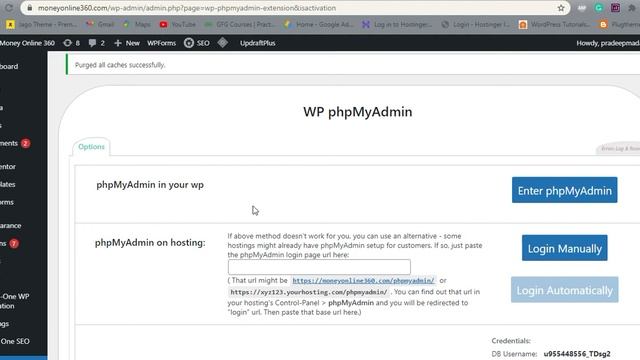Image resolution: width=640 pixels, height=360 pixels.
Task: Open the SEO gear item in admin bar
Action: pyautogui.click(x=197, y=43)
